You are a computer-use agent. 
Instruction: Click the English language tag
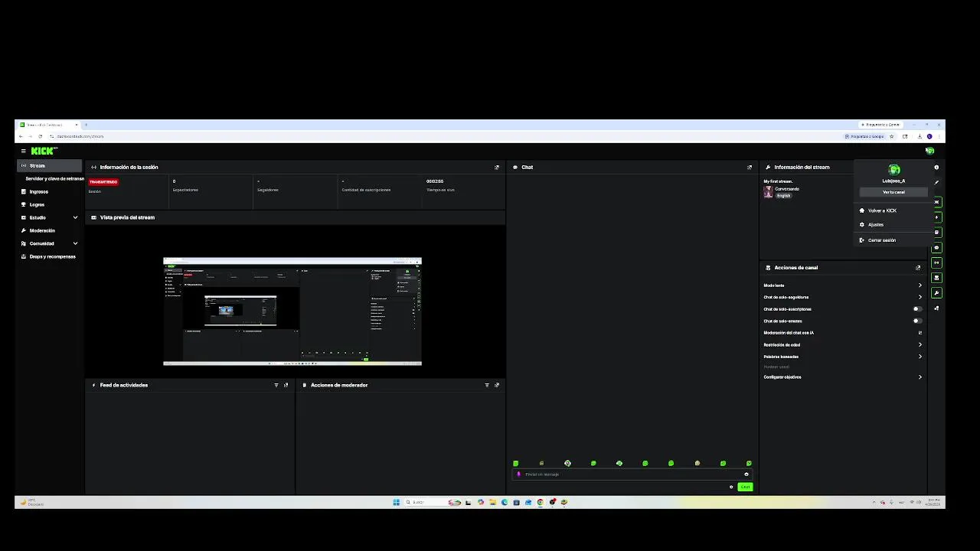click(783, 196)
